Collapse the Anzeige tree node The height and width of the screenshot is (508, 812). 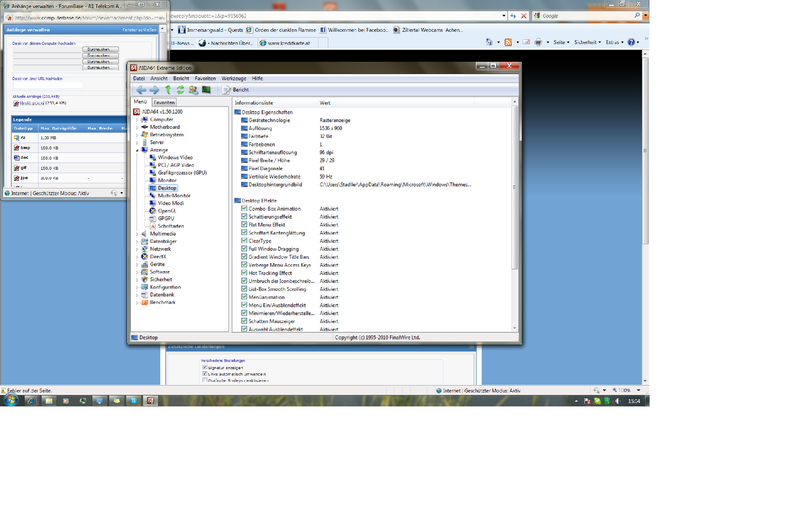[x=137, y=150]
